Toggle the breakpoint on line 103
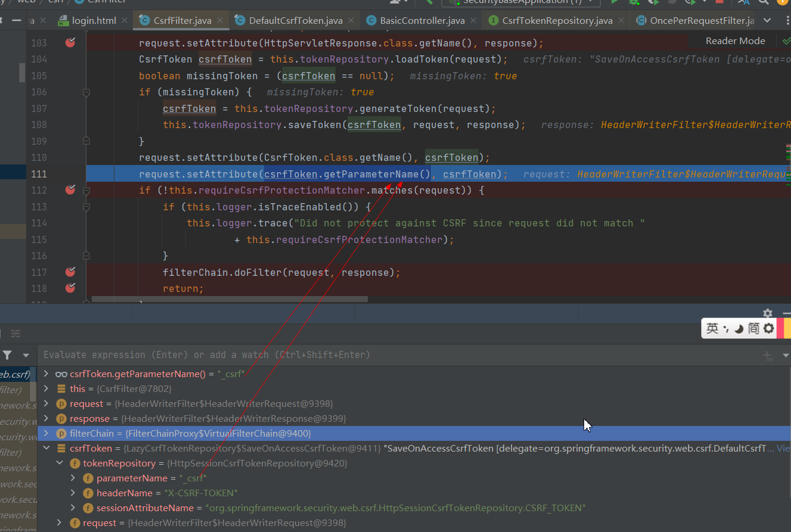 (70, 42)
